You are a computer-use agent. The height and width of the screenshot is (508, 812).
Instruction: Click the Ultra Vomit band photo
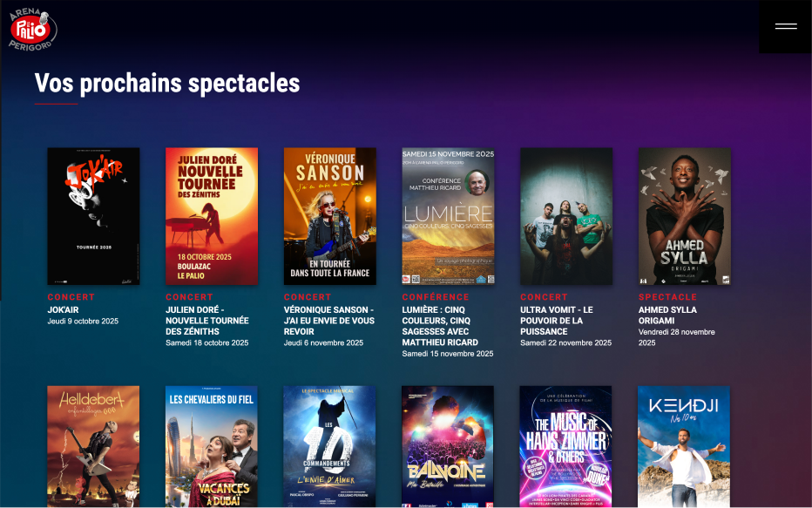pos(566,216)
